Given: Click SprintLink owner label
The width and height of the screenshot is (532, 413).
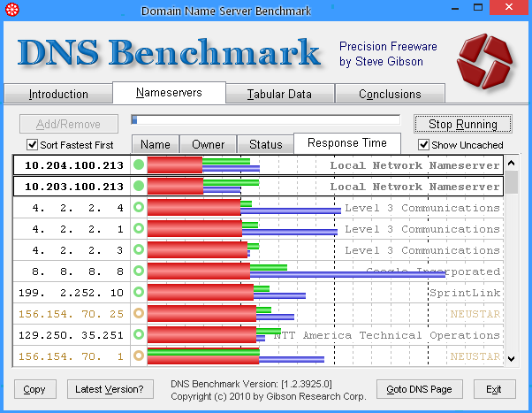Looking at the screenshot, I should point(465,293).
